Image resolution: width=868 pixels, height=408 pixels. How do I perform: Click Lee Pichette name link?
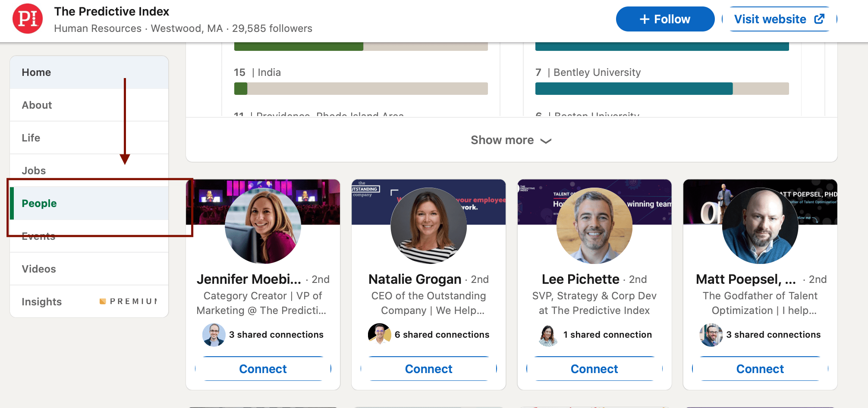coord(581,279)
